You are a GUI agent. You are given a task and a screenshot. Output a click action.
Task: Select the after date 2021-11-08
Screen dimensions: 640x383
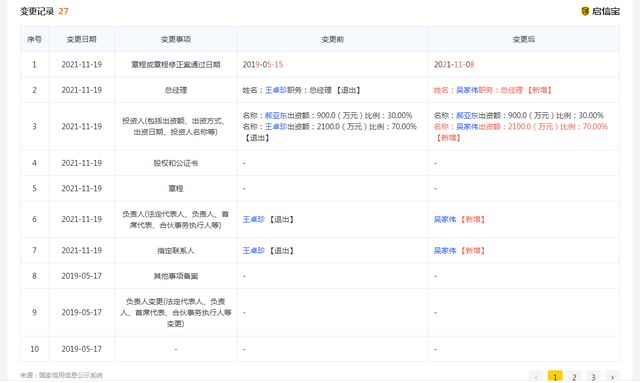click(x=454, y=65)
